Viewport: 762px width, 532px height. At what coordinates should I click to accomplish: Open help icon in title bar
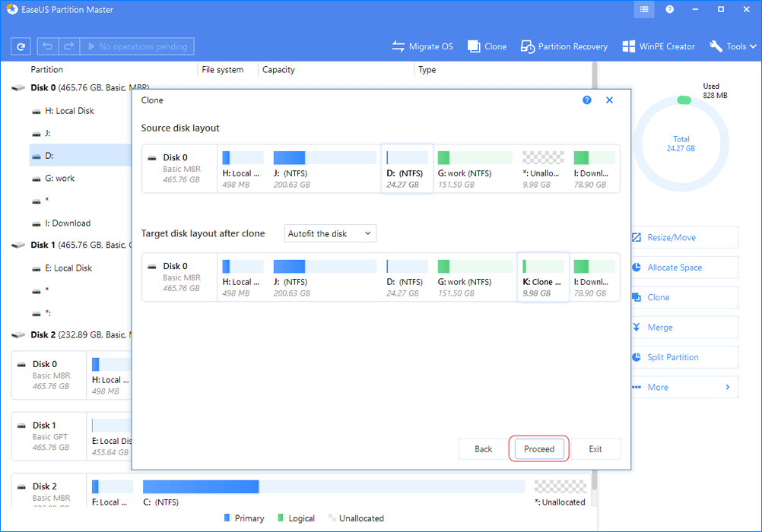[670, 9]
